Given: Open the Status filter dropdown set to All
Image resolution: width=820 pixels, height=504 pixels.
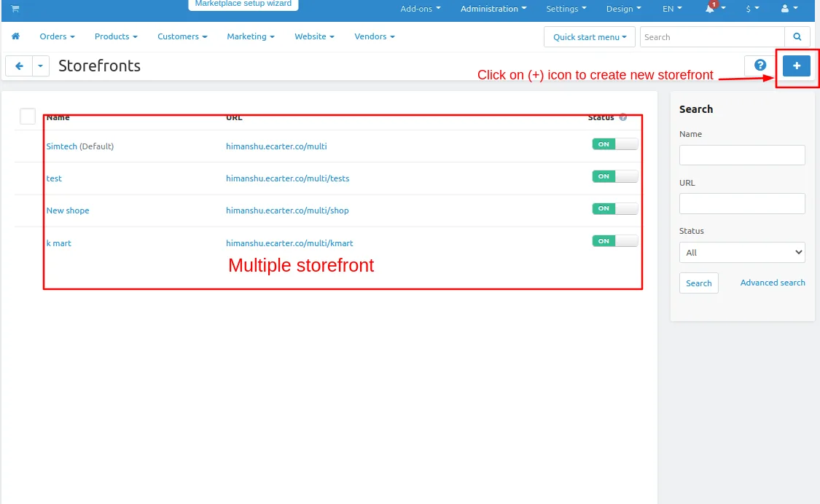Looking at the screenshot, I should 742,253.
